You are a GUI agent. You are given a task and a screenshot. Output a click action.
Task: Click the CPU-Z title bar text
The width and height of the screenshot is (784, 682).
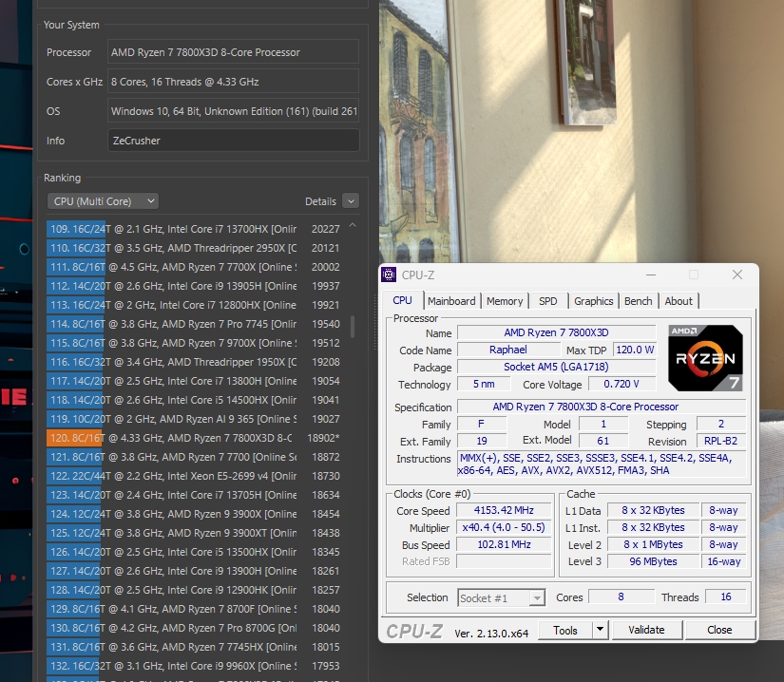tap(418, 275)
